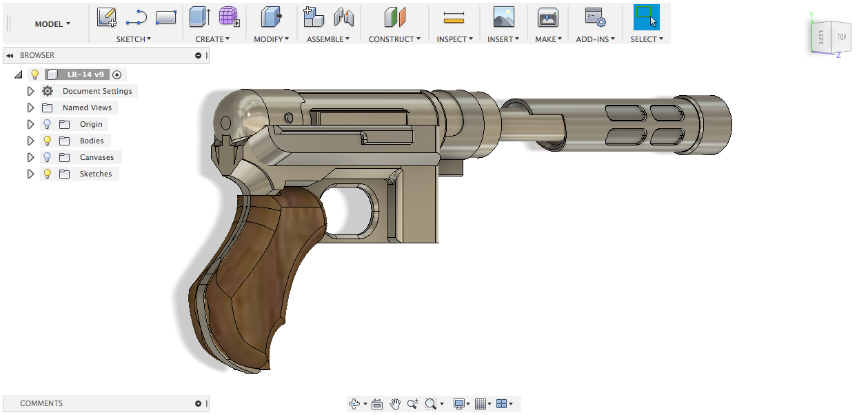Click the Offset Plane construct icon
Viewport: 868px width, 415px height.
pos(395,17)
